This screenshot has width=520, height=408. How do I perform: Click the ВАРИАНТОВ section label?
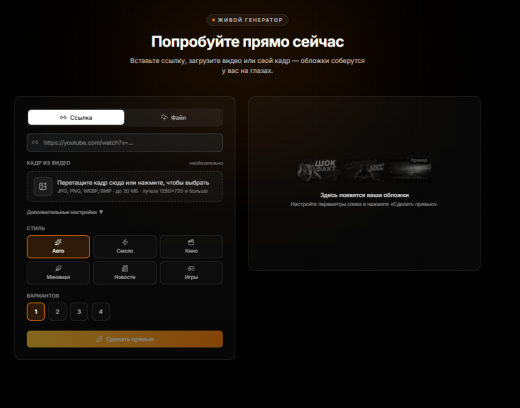(43, 296)
